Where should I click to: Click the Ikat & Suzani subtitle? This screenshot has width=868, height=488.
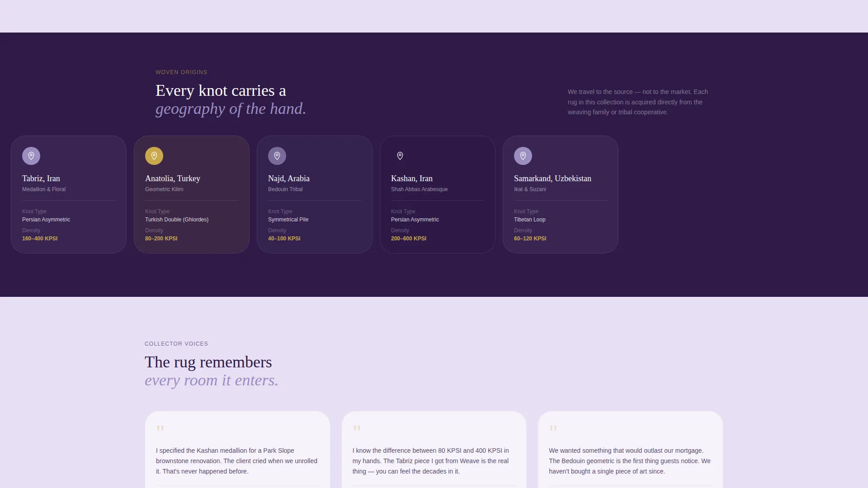(x=530, y=189)
